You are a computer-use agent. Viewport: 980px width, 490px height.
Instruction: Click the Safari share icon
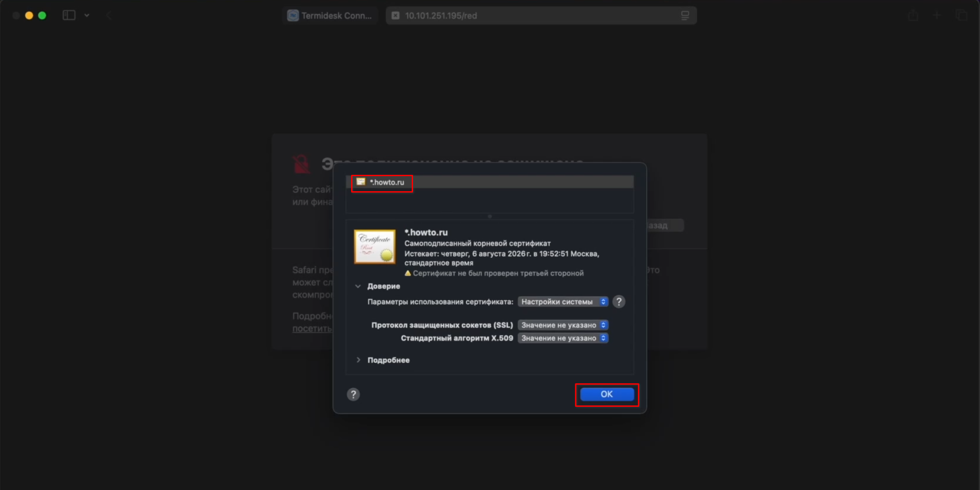coord(913,15)
